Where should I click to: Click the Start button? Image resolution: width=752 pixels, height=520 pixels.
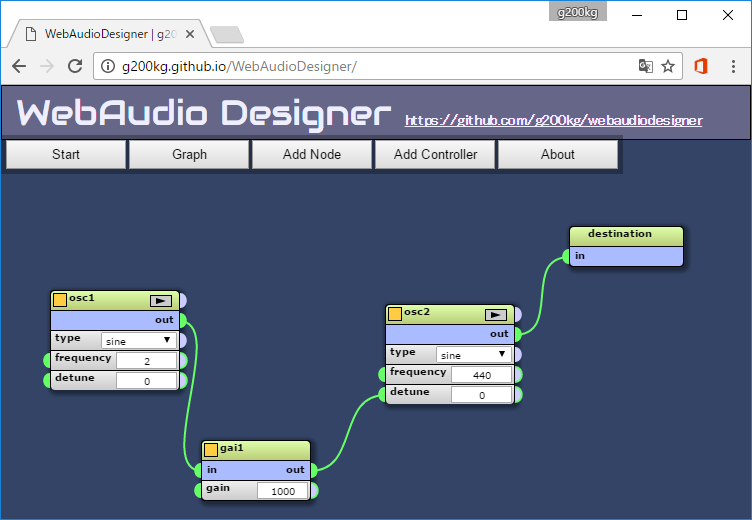pos(66,154)
